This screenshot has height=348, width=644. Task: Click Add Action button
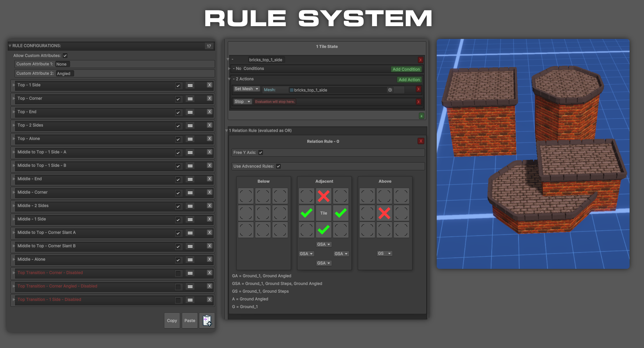(x=409, y=80)
